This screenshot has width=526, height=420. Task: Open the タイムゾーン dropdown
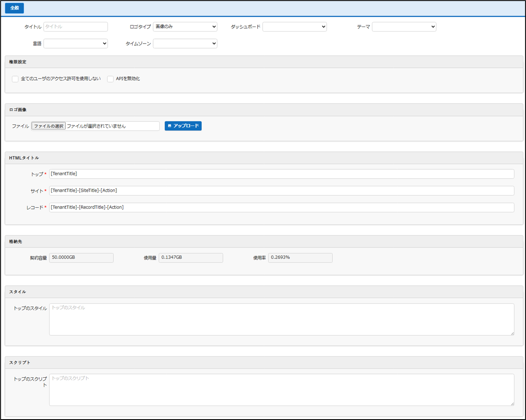185,44
